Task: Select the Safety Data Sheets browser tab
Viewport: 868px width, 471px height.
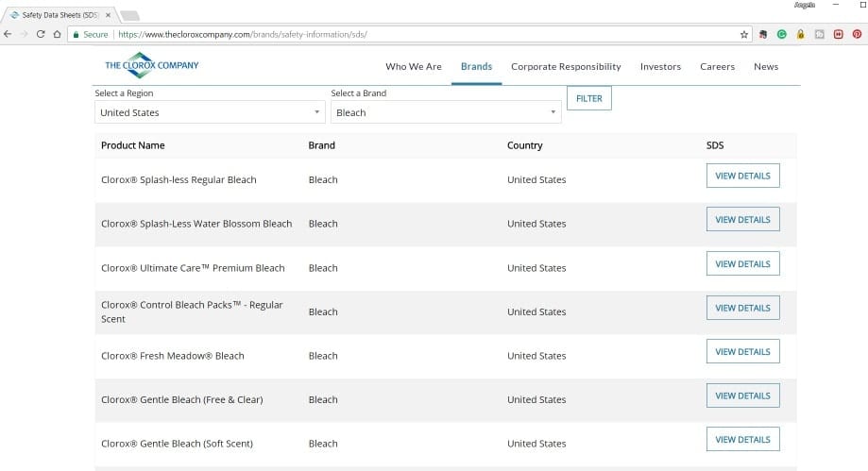Action: pyautogui.click(x=59, y=15)
